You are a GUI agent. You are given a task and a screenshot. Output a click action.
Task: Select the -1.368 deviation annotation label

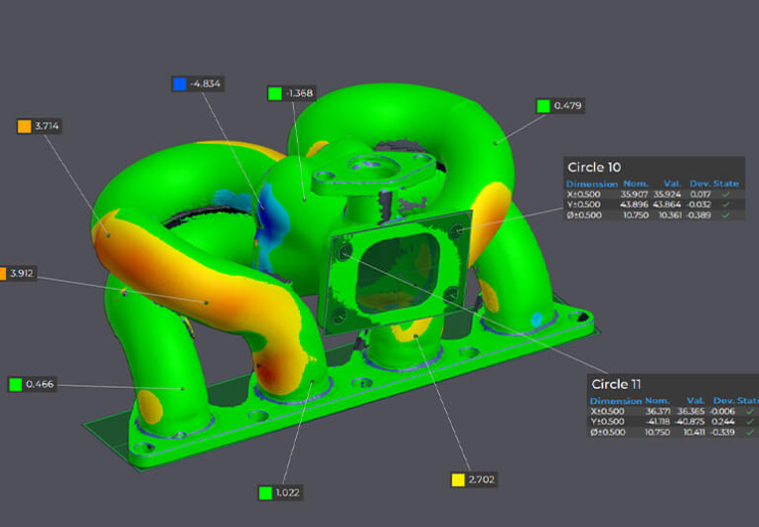[299, 93]
